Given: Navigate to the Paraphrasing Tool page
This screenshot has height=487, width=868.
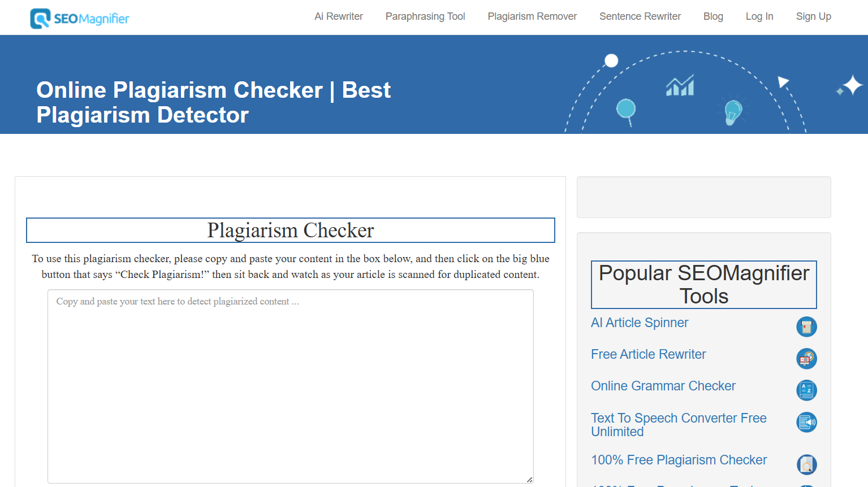Looking at the screenshot, I should pos(425,16).
